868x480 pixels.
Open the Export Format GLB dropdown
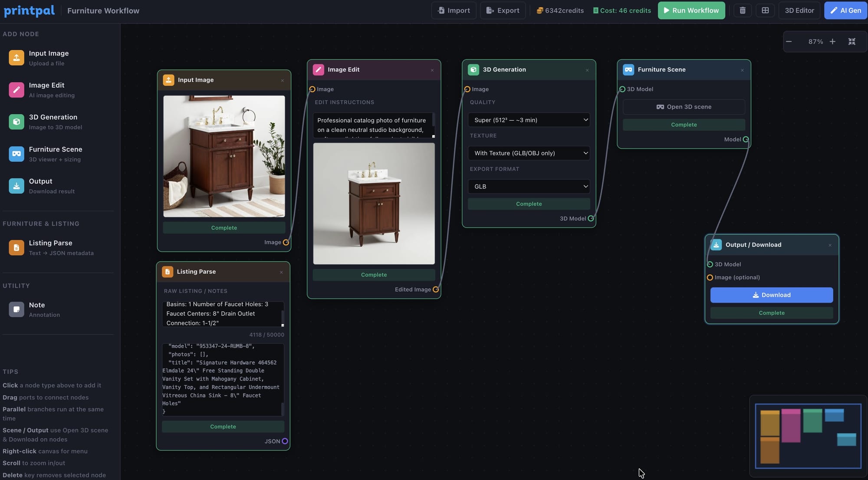529,187
